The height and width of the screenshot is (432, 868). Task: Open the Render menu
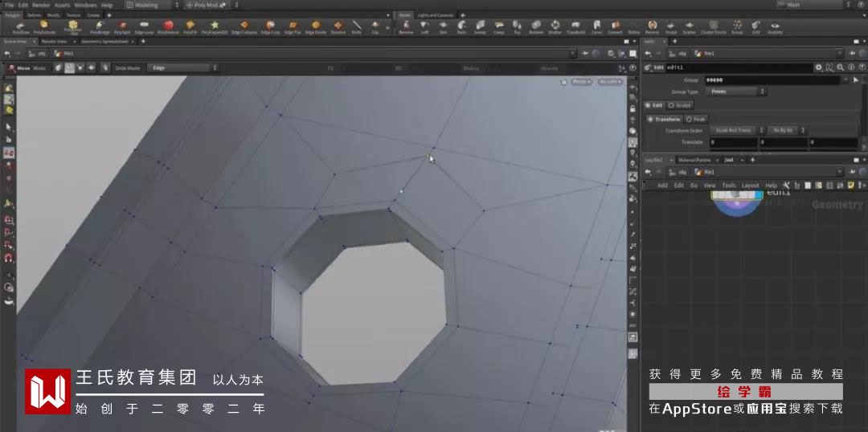click(41, 5)
